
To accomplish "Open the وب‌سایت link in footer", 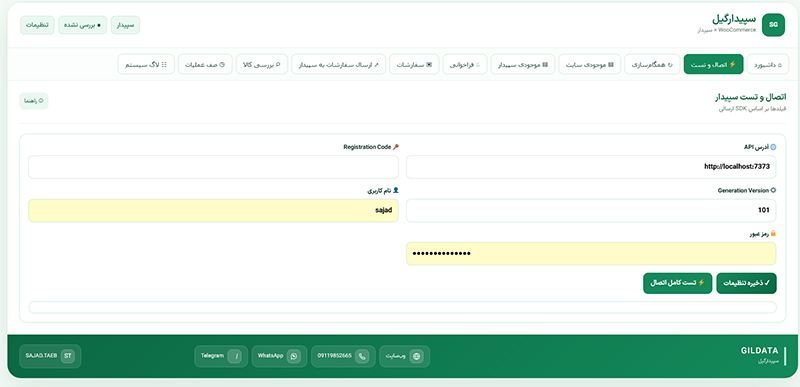I will pos(405,356).
